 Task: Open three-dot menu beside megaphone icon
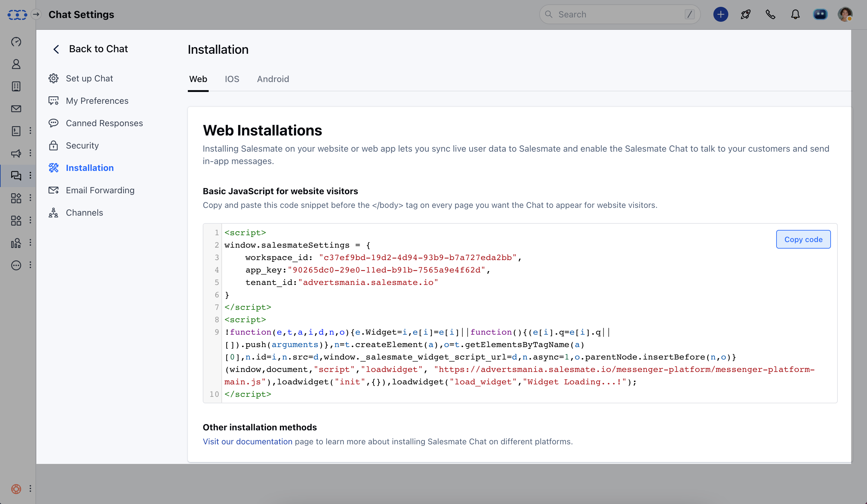[30, 153]
